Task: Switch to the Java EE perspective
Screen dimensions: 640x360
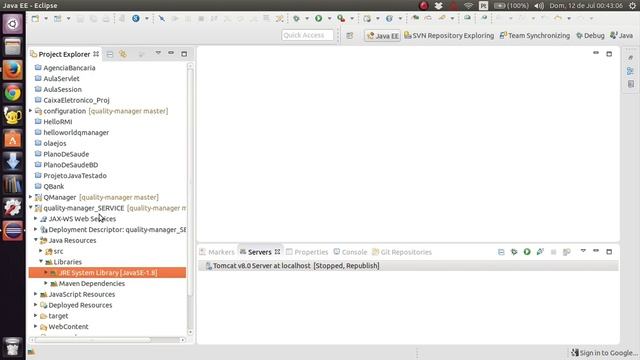Action: pyautogui.click(x=382, y=36)
